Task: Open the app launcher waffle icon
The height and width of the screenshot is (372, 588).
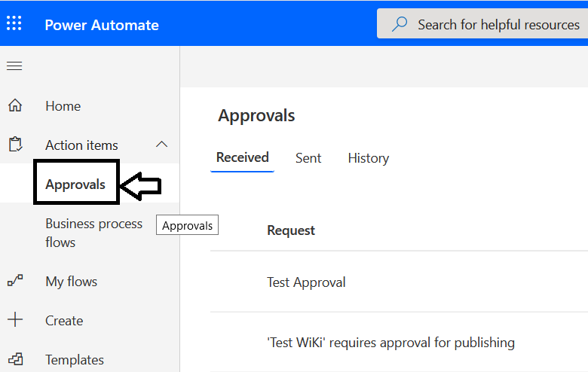Action: coord(14,23)
